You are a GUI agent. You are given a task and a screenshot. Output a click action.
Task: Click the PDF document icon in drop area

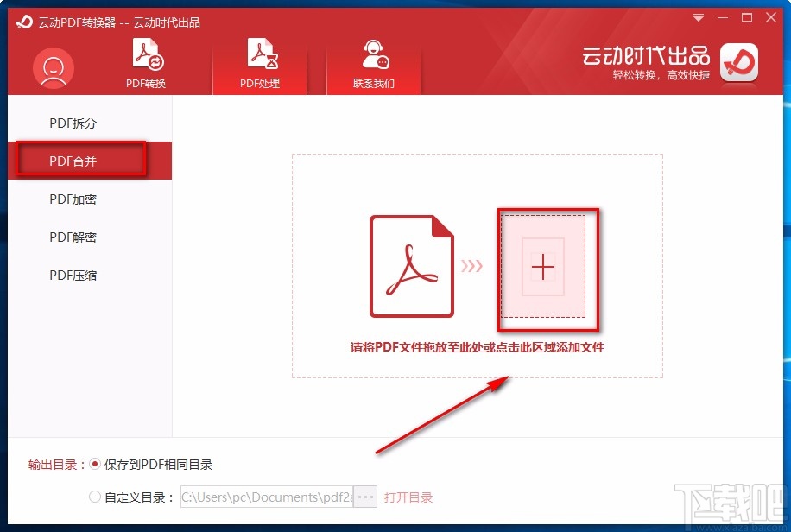click(412, 264)
